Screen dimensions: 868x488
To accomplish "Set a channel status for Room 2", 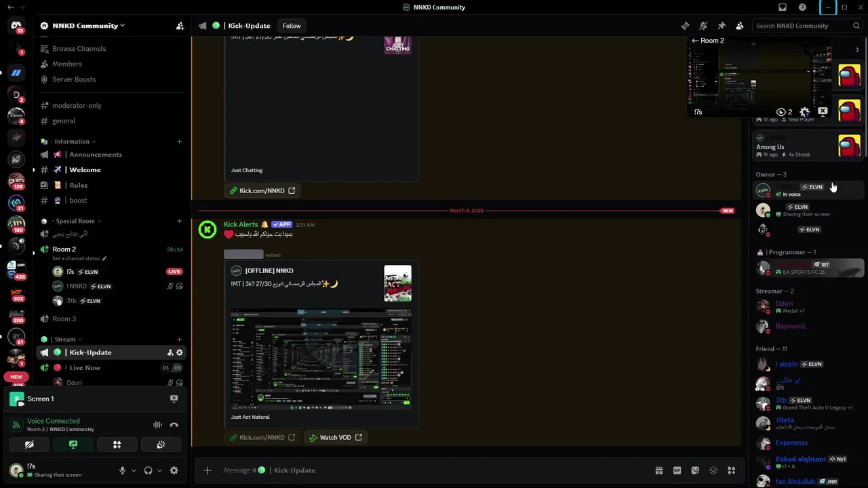I will click(x=79, y=258).
